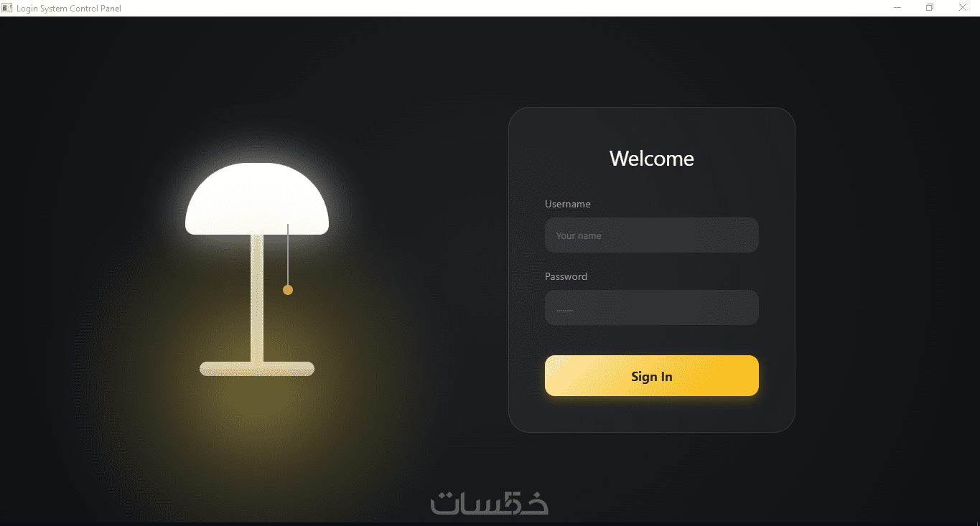Click the empty middle of the title bar

pos(503,8)
